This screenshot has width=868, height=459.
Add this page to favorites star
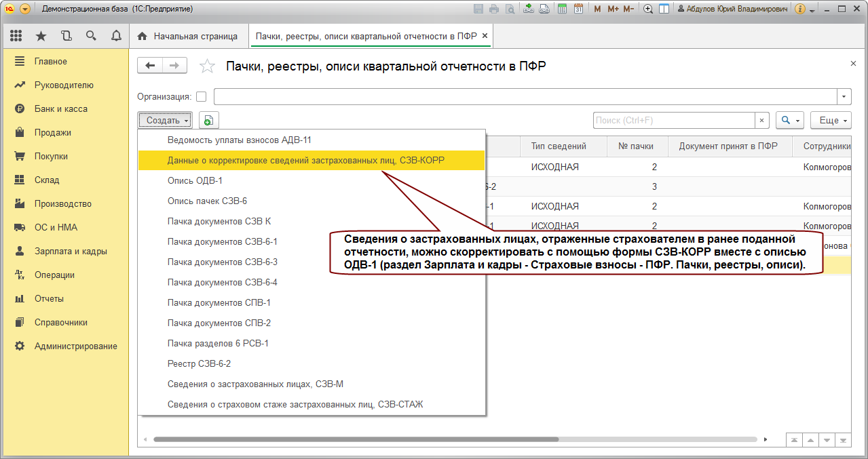point(207,66)
